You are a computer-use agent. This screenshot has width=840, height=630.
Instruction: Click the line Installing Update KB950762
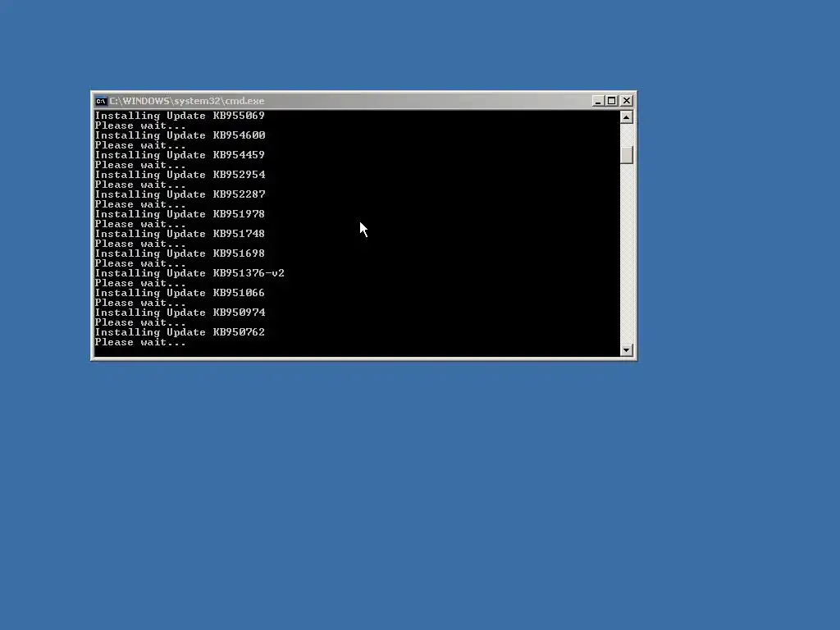point(180,332)
